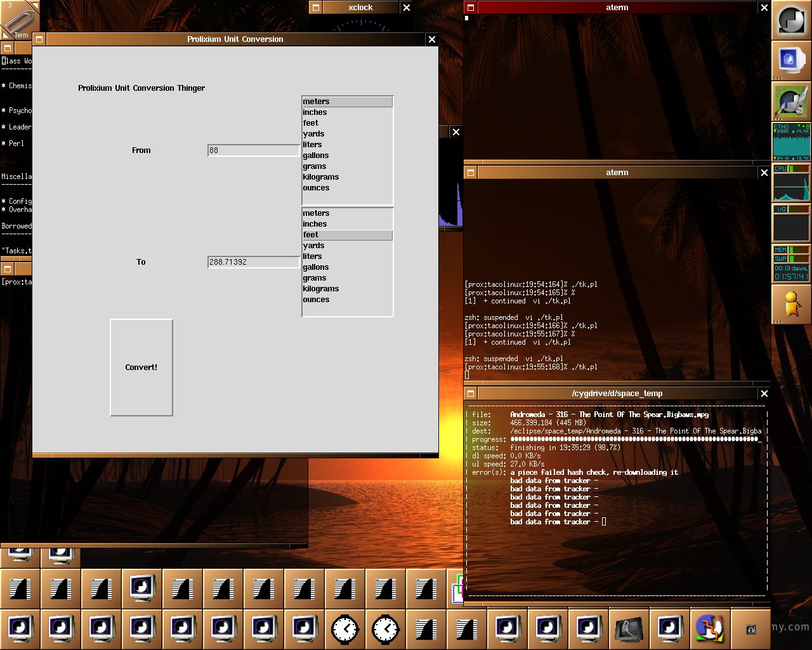Select inches in the From unit list
The width and height of the screenshot is (812, 650).
click(x=315, y=112)
